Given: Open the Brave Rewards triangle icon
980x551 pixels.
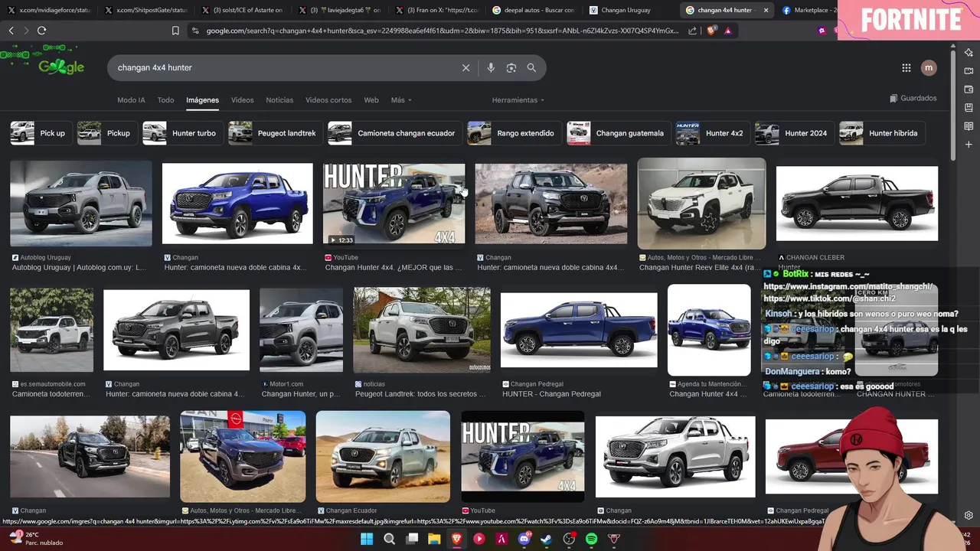Looking at the screenshot, I should pyautogui.click(x=727, y=31).
